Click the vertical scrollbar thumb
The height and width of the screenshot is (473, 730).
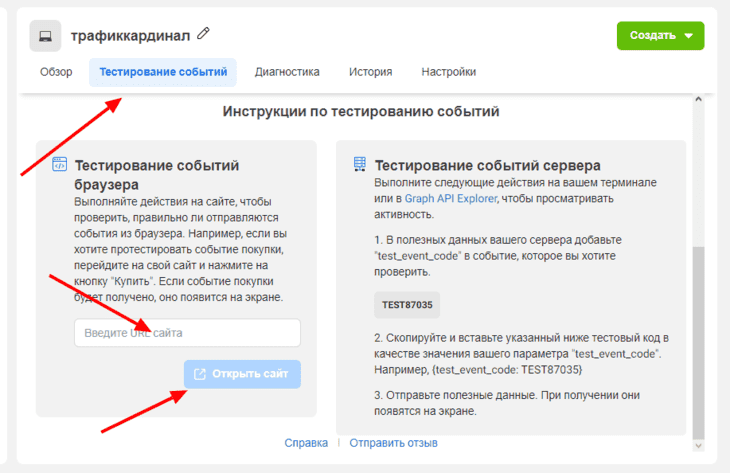[x=698, y=343]
